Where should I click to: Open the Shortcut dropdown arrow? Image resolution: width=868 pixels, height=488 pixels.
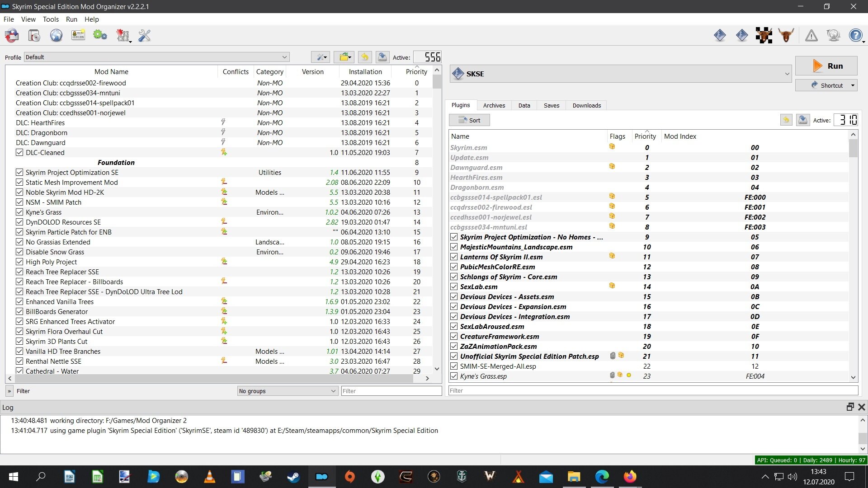[853, 85]
